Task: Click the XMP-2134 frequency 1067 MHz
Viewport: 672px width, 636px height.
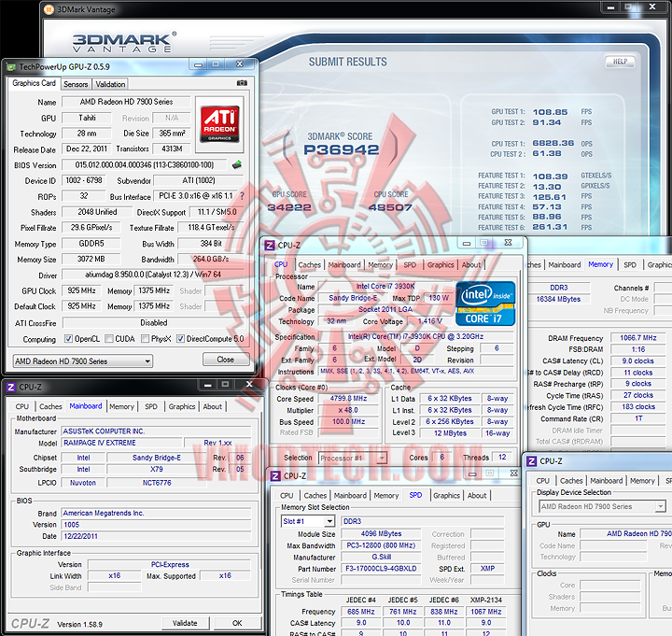Action: [486, 612]
